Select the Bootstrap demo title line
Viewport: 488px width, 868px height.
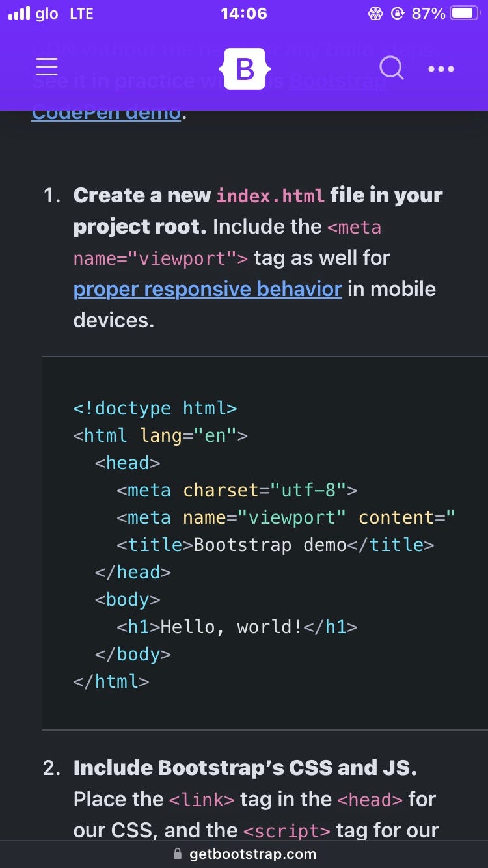point(275,545)
